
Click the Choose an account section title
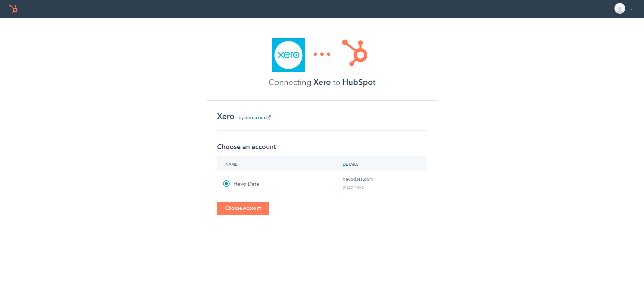(x=246, y=147)
